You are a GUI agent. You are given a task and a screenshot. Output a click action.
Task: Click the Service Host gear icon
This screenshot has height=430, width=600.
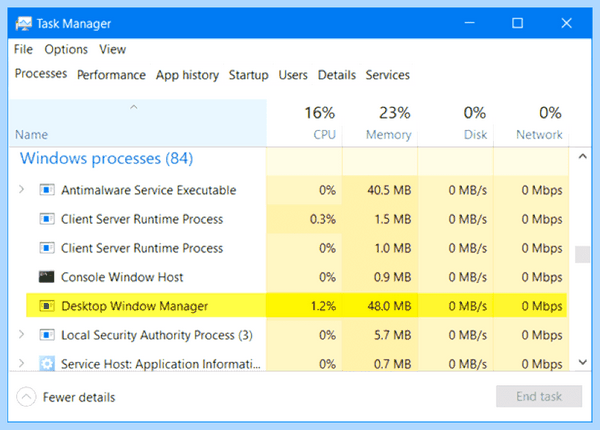(x=47, y=363)
